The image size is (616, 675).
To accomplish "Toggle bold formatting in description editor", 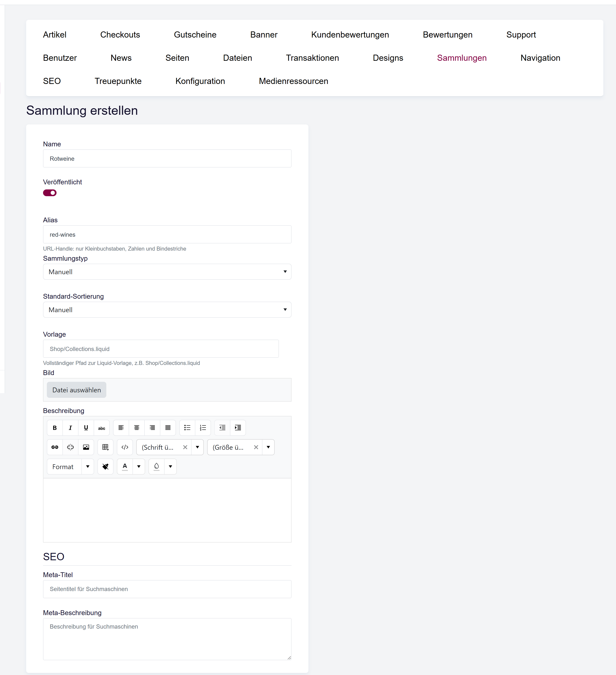I will point(55,428).
